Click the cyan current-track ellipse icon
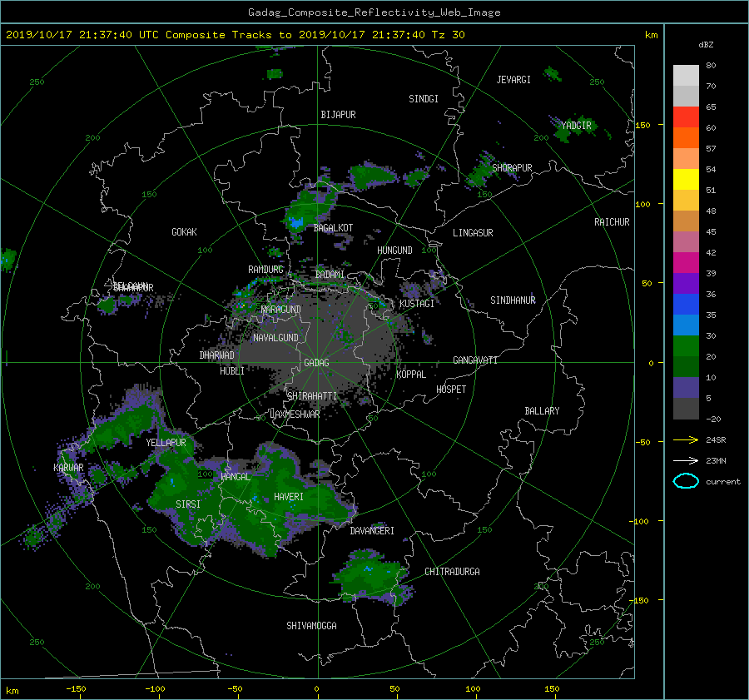 [x=686, y=481]
